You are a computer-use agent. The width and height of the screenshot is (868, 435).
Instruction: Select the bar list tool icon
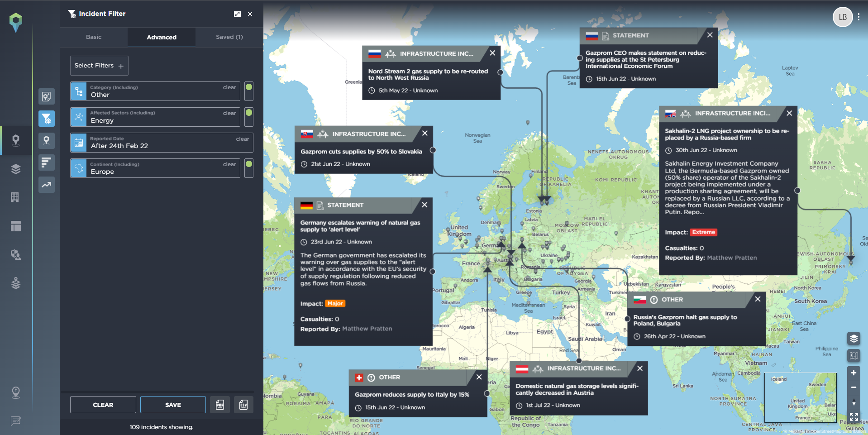click(47, 163)
